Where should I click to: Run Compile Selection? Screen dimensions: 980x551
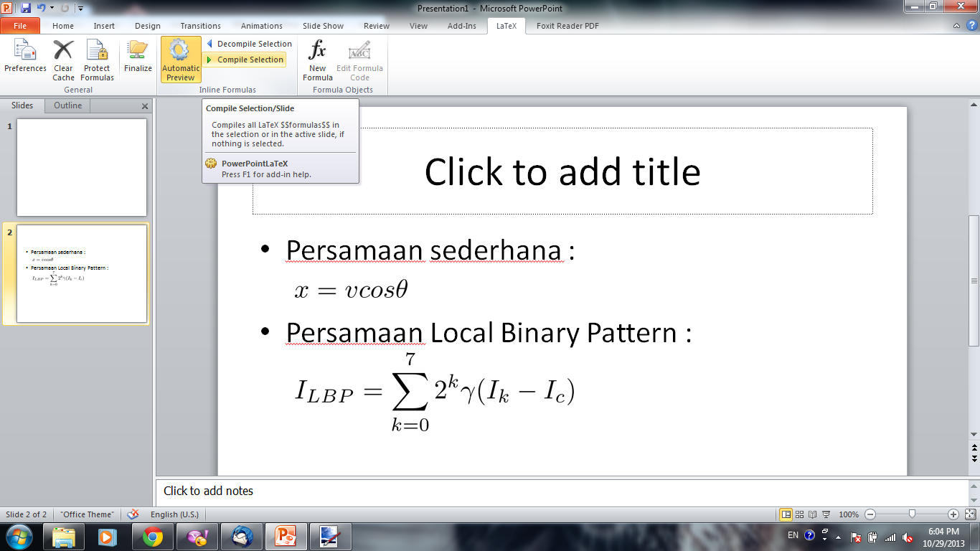[x=245, y=59]
